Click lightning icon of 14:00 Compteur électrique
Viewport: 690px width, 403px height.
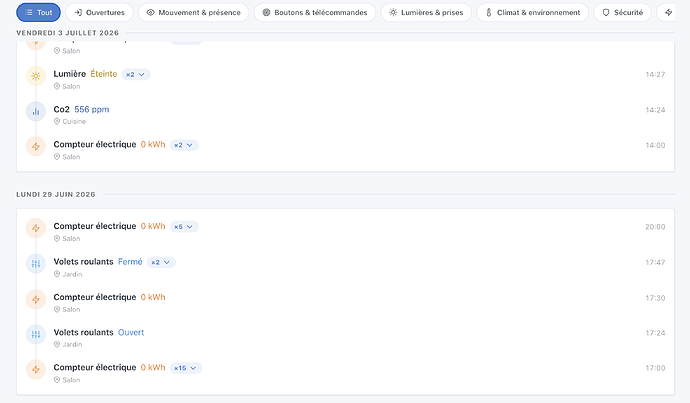pos(36,147)
